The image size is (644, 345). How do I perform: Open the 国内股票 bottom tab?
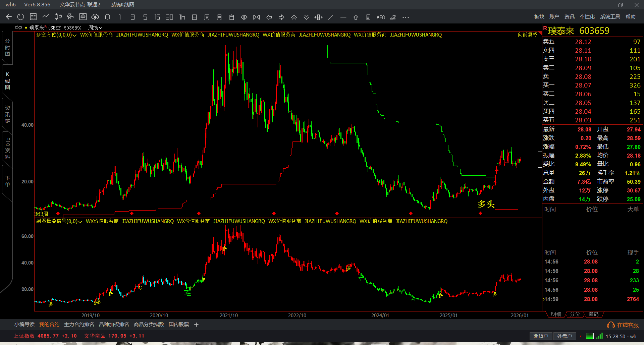pos(179,325)
